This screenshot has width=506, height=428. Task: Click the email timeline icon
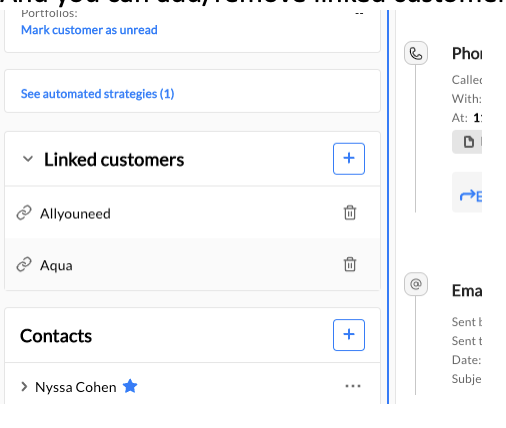click(416, 284)
